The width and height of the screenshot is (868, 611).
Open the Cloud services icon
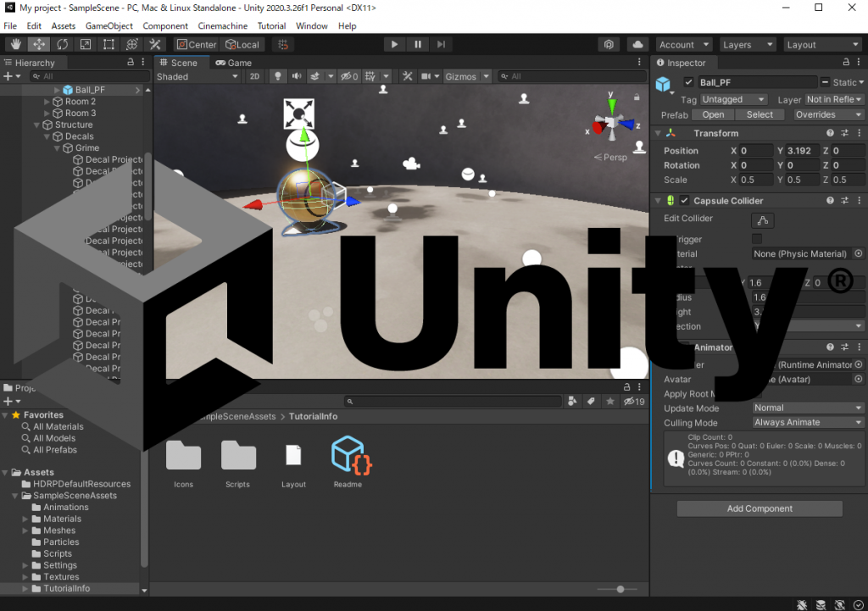(637, 44)
